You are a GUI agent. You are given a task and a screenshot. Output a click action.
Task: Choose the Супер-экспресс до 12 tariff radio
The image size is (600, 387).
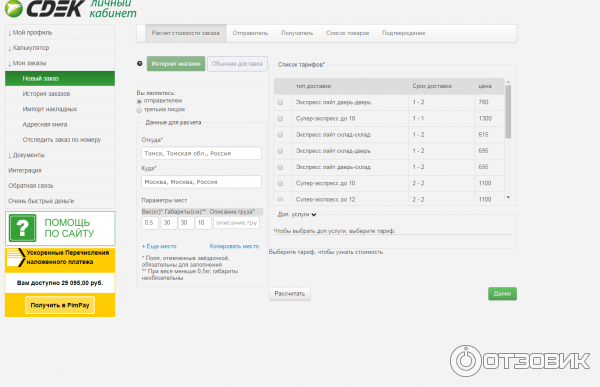point(280,199)
